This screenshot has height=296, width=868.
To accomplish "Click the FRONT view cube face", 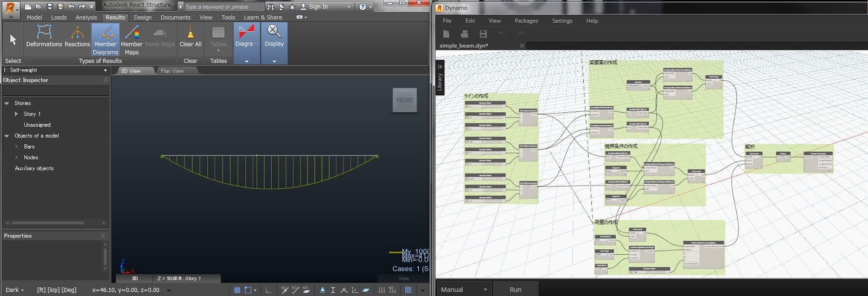I will 405,100.
